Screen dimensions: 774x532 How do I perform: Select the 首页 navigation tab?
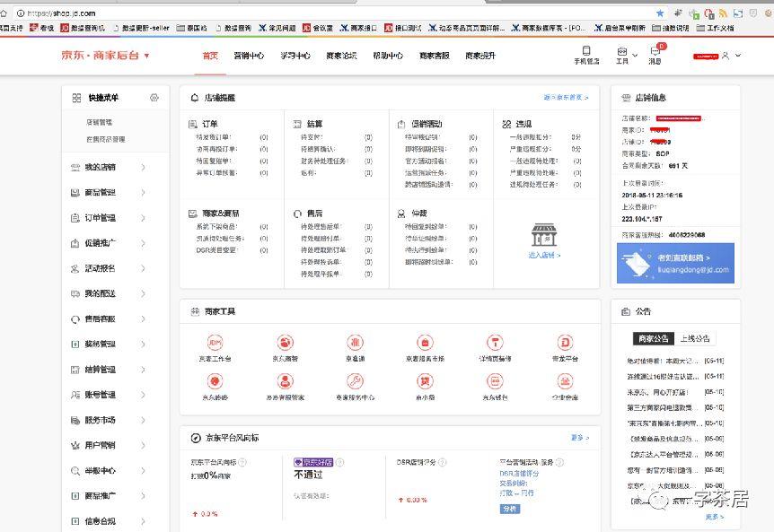[210, 56]
